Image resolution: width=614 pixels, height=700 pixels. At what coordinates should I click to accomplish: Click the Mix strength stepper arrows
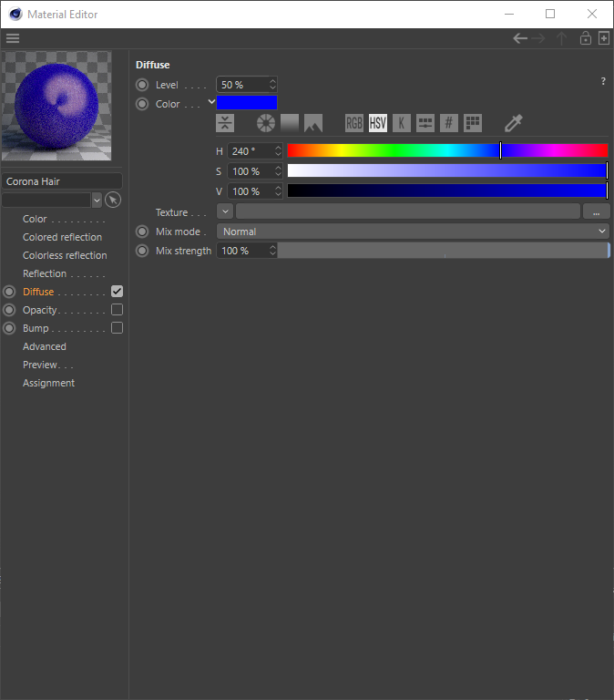coord(272,251)
